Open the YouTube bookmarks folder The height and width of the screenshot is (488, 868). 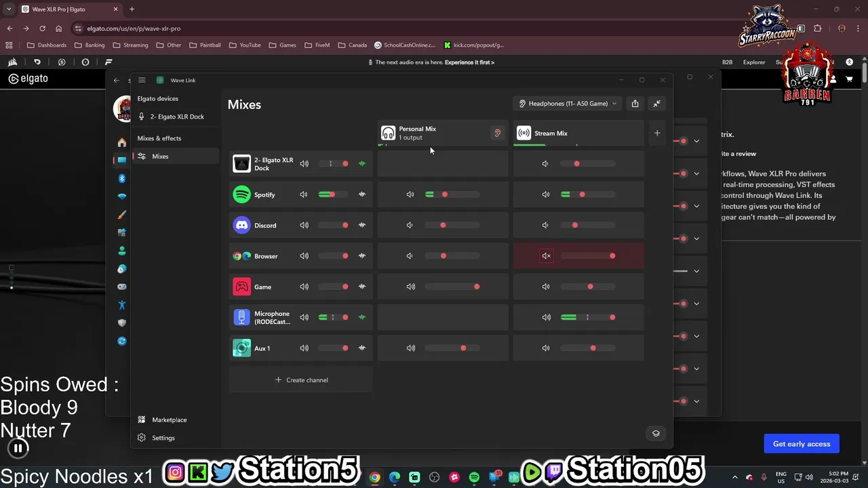tap(245, 45)
